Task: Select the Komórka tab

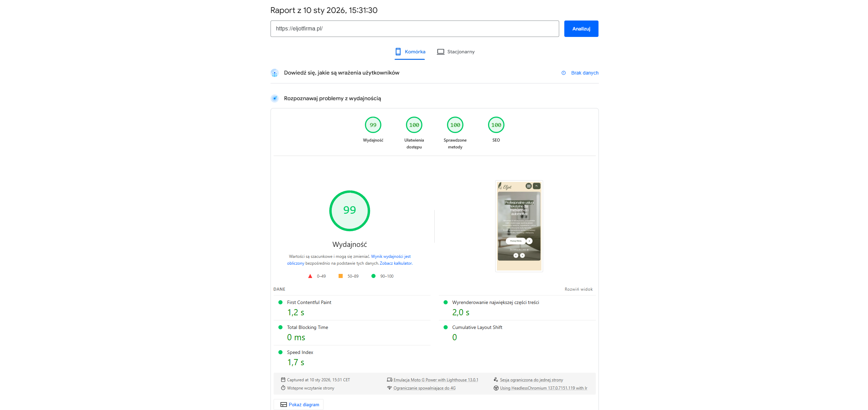Action: (415, 52)
